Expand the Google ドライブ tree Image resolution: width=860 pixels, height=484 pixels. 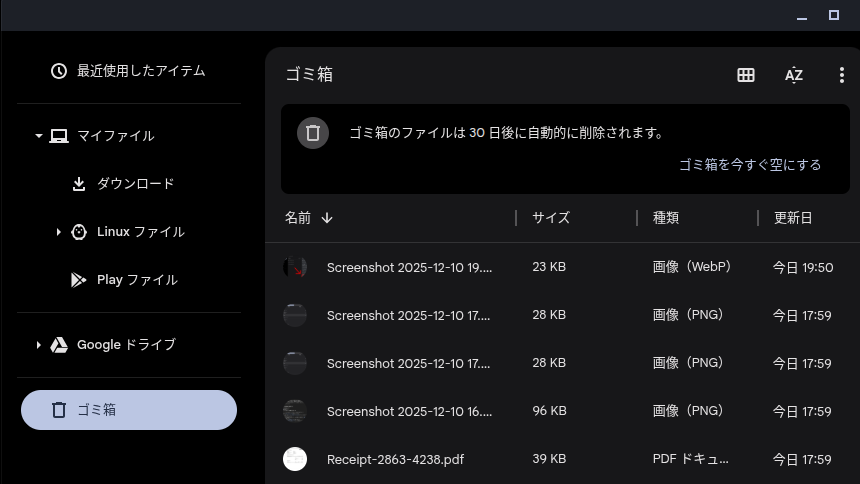point(38,345)
